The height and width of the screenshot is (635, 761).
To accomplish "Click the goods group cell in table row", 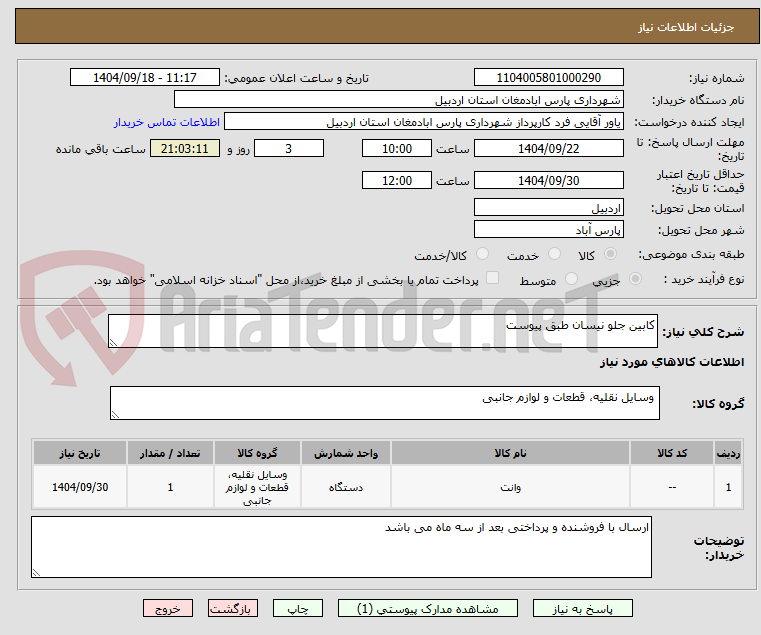I will (257, 487).
